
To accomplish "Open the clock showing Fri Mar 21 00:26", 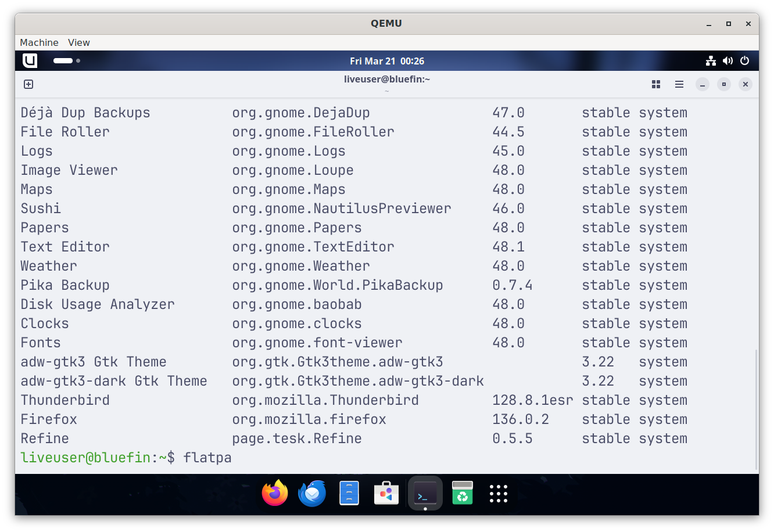I will pyautogui.click(x=387, y=61).
